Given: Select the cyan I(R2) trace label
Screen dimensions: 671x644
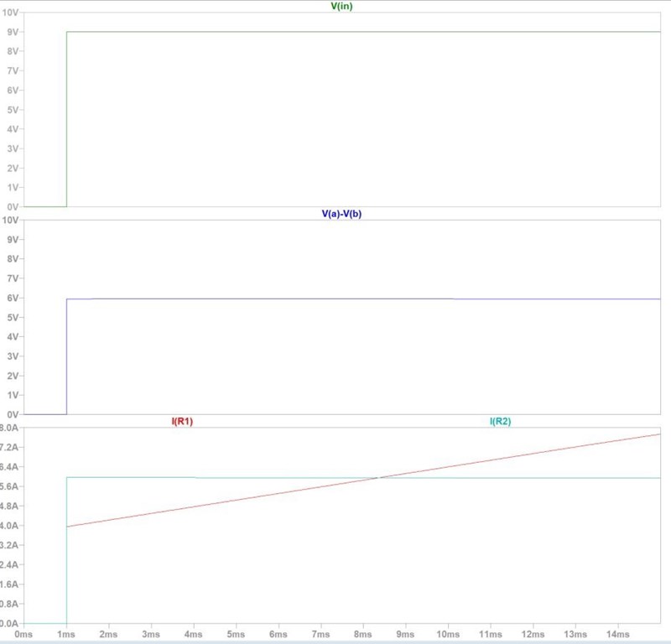Looking at the screenshot, I should point(500,421).
